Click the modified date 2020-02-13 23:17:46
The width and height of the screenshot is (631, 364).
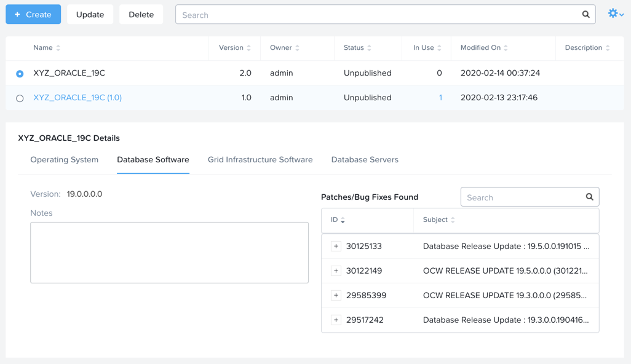tap(499, 97)
